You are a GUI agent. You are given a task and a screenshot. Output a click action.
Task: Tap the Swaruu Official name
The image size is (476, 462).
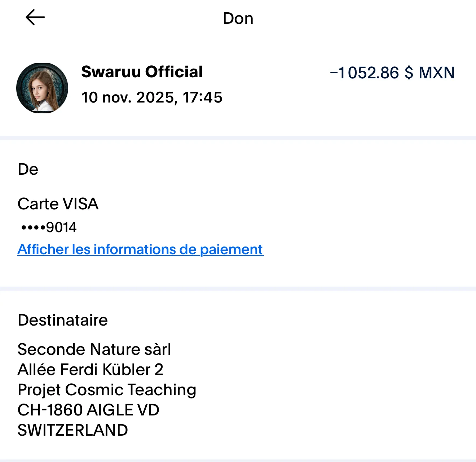142,72
